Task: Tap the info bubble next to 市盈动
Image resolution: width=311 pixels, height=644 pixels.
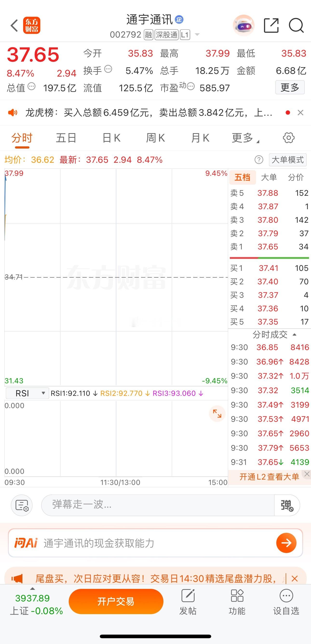Action: click(x=191, y=86)
